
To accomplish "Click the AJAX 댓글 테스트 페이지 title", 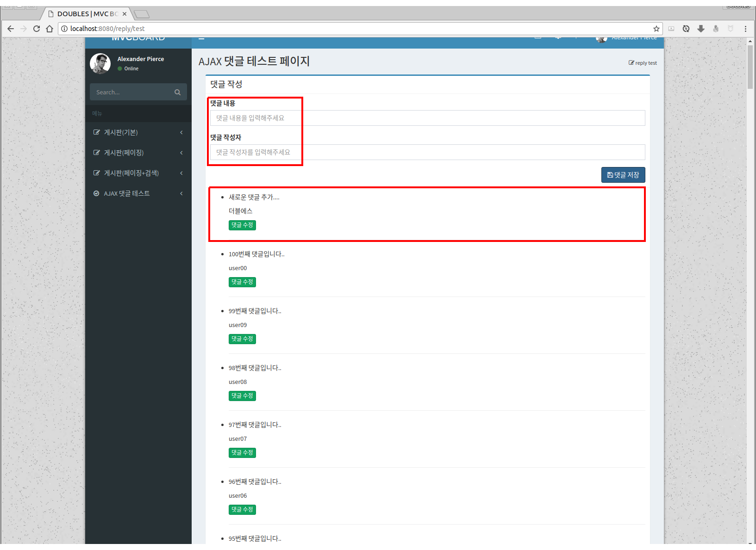I will 254,62.
